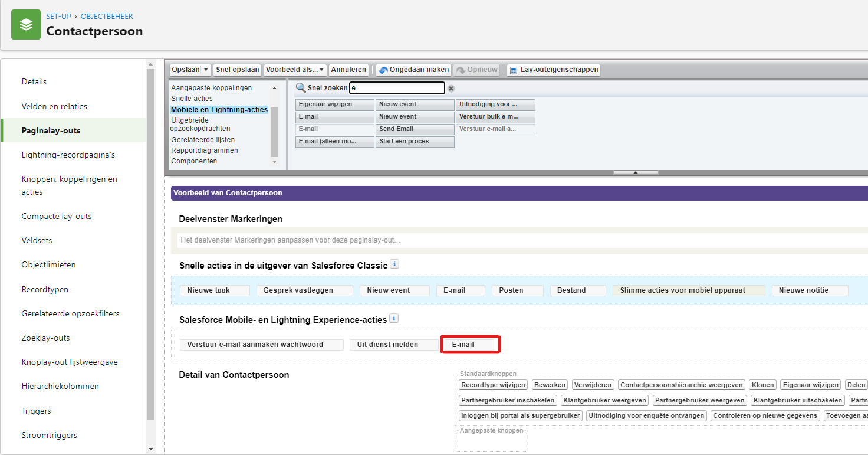Viewport: 868px width, 455px height.
Task: Select Uit dienst melden action
Action: coord(393,345)
